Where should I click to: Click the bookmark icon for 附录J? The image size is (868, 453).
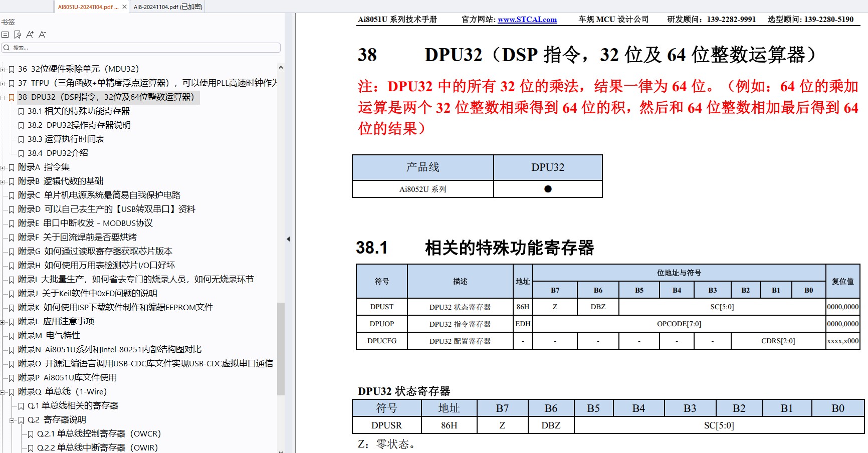[x=12, y=294]
